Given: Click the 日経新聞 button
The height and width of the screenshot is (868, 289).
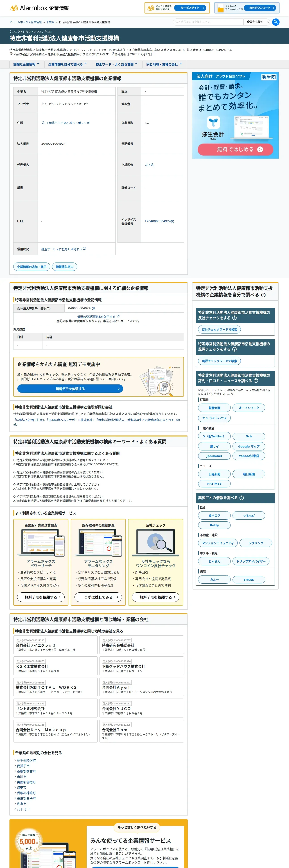Looking at the screenshot, I should click(214, 474).
